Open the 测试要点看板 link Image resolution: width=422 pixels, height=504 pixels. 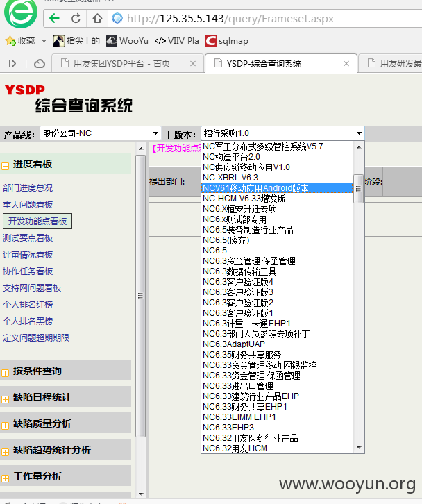tap(28, 238)
